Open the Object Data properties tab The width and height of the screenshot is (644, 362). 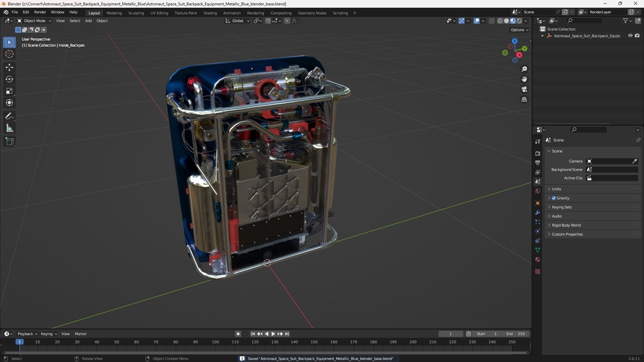coord(538,250)
